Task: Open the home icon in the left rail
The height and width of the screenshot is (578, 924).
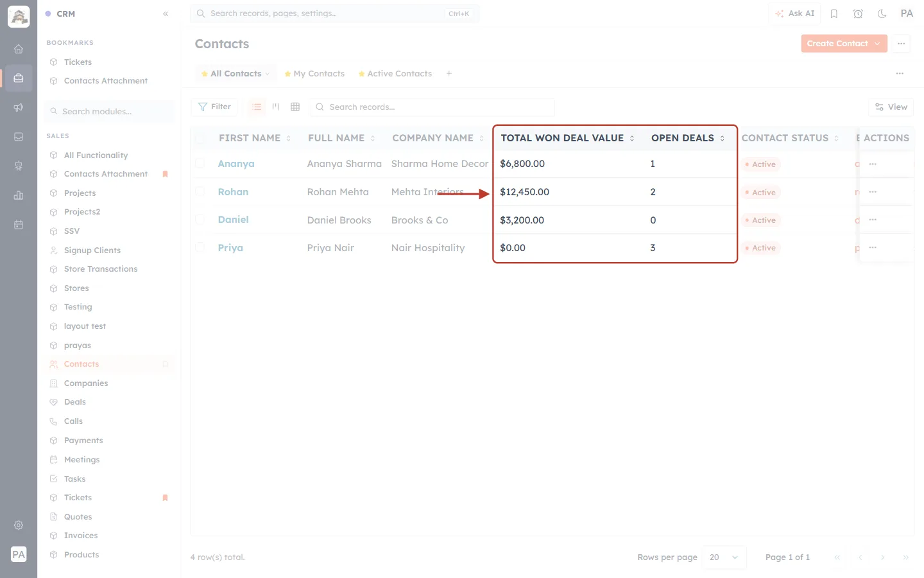Action: click(x=19, y=49)
